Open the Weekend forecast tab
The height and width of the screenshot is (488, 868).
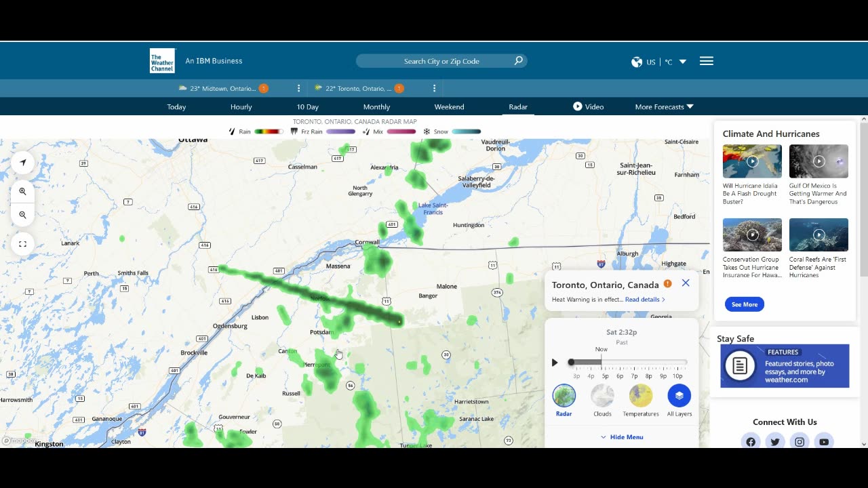click(449, 106)
